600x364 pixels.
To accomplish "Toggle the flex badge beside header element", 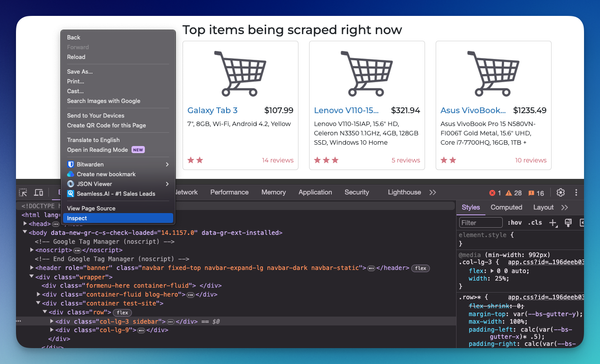I will tap(421, 268).
